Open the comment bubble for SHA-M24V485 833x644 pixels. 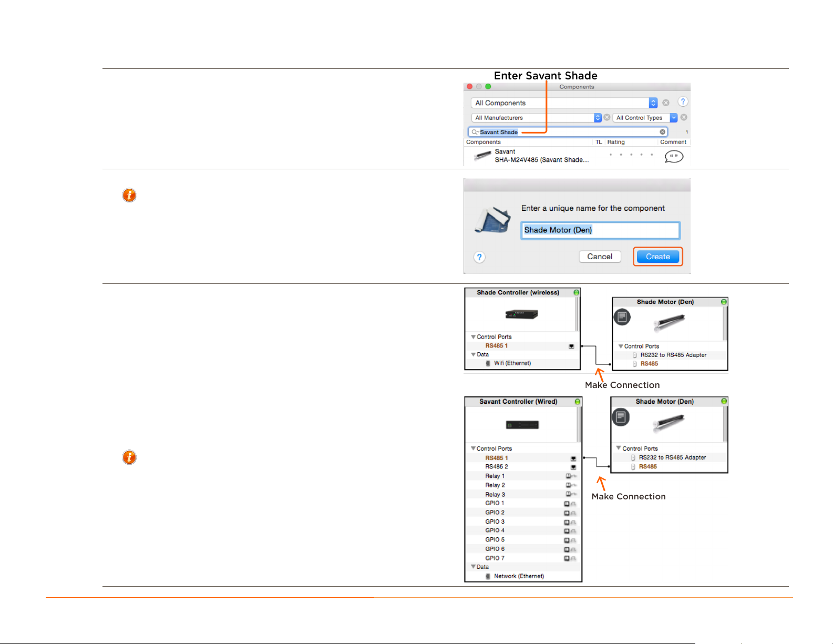pos(674,156)
